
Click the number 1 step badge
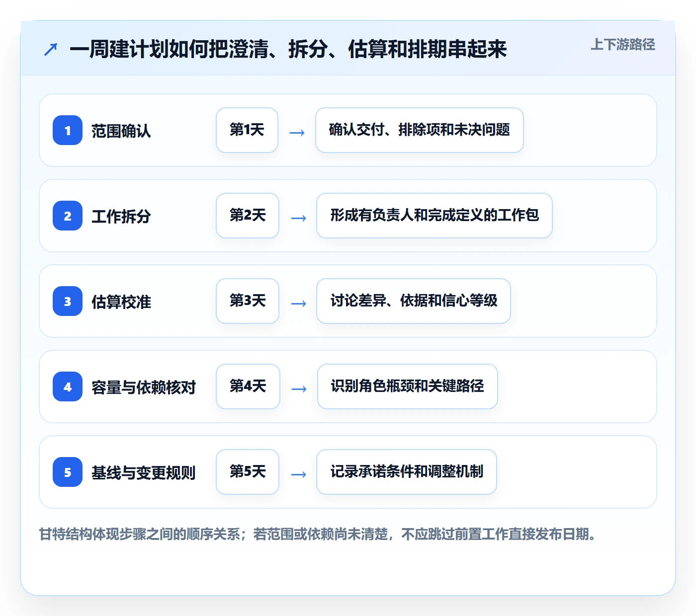pos(68,130)
